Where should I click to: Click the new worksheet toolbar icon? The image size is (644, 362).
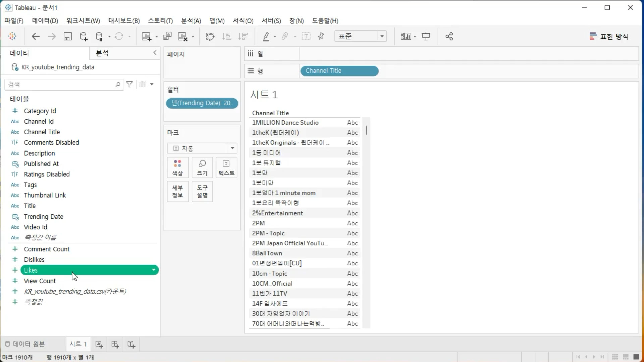(146, 36)
